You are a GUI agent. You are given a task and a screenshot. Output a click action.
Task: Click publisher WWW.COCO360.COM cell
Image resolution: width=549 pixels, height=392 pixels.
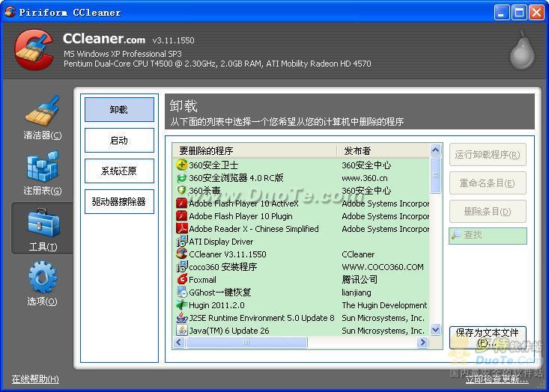click(383, 267)
